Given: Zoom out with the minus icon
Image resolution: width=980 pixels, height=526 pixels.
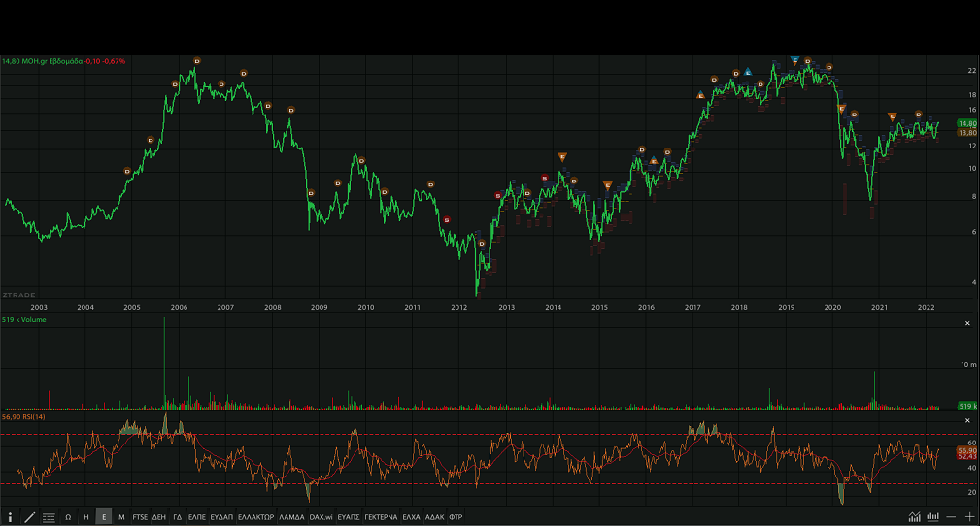Looking at the screenshot, I should [952, 517].
